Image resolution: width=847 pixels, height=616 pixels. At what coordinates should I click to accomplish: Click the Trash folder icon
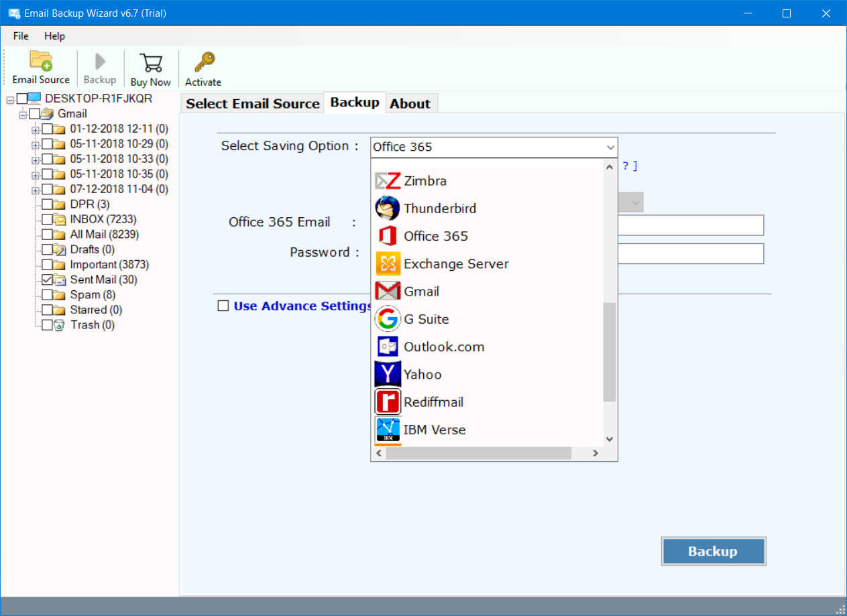(60, 325)
